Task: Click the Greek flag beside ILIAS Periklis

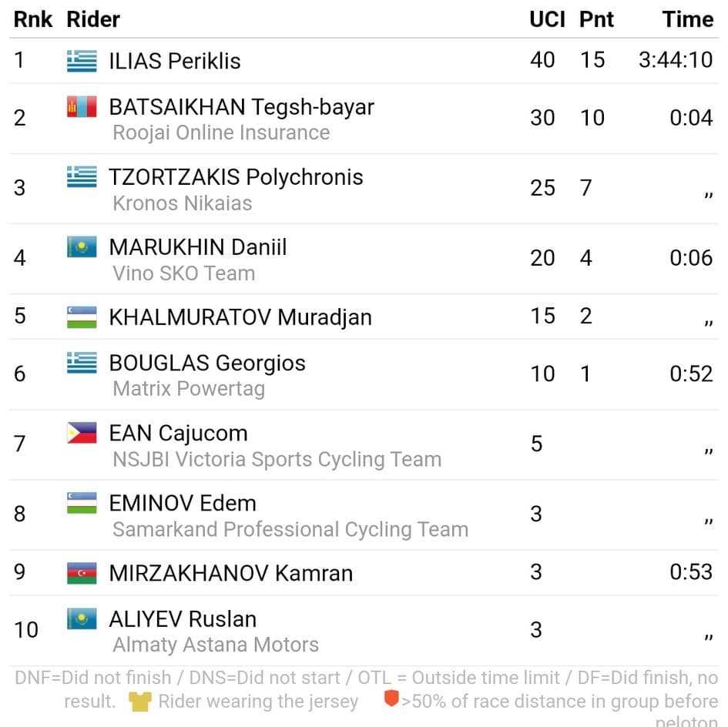Action: 82,61
